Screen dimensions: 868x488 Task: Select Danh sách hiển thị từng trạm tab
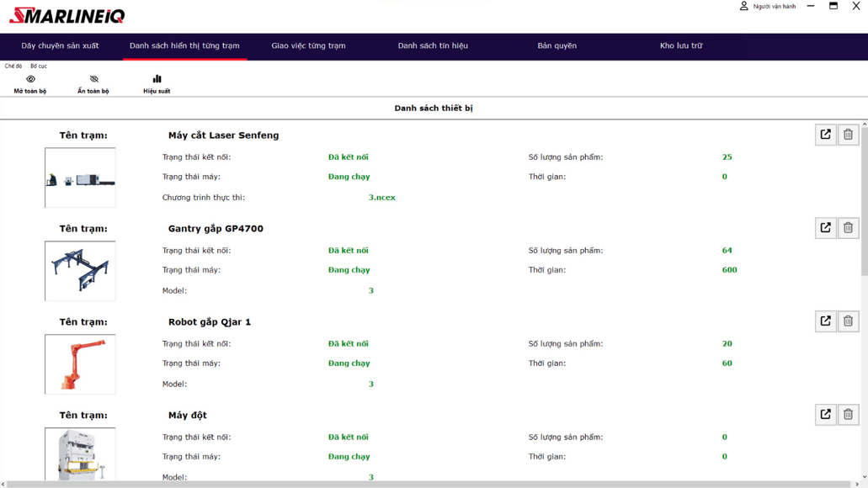[x=185, y=46]
